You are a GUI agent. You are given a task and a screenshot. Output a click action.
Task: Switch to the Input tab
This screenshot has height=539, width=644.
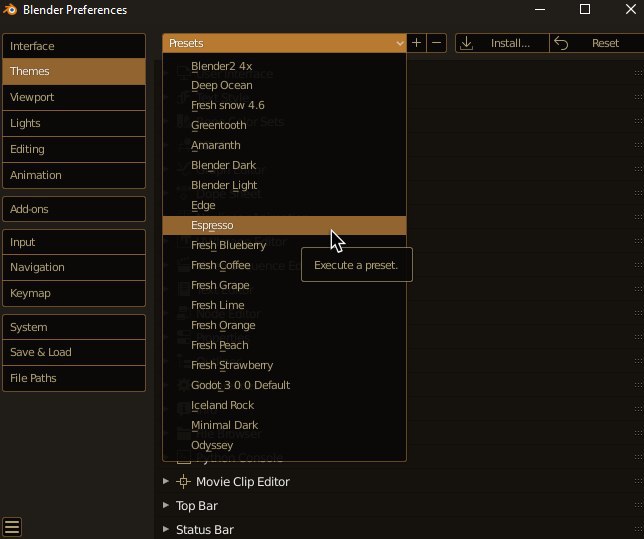(x=74, y=242)
